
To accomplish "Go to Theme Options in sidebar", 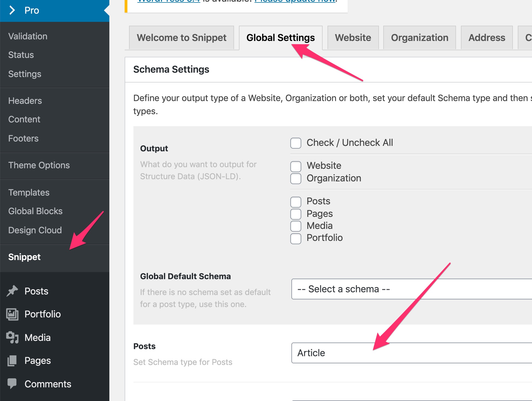I will click(x=39, y=165).
